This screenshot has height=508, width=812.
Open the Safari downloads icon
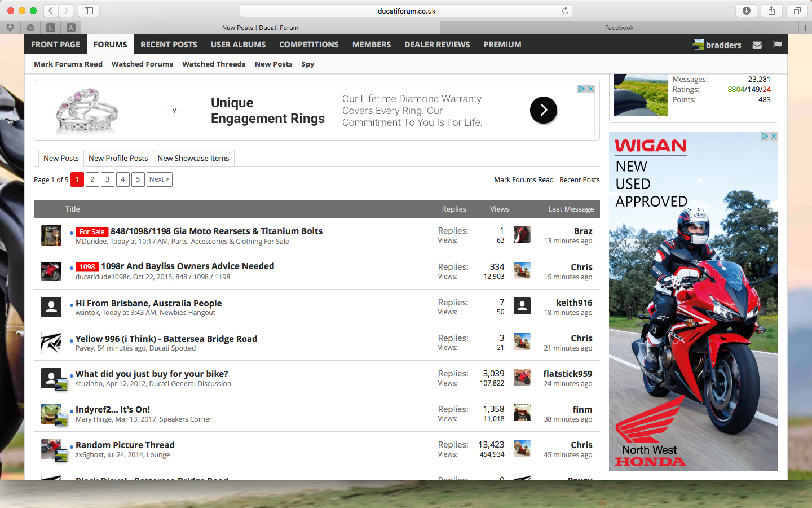pos(746,10)
